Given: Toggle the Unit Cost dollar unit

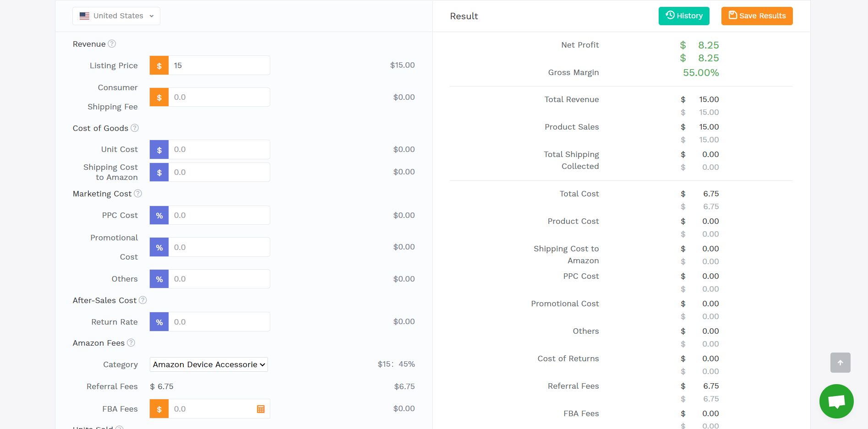Looking at the screenshot, I should tap(159, 150).
